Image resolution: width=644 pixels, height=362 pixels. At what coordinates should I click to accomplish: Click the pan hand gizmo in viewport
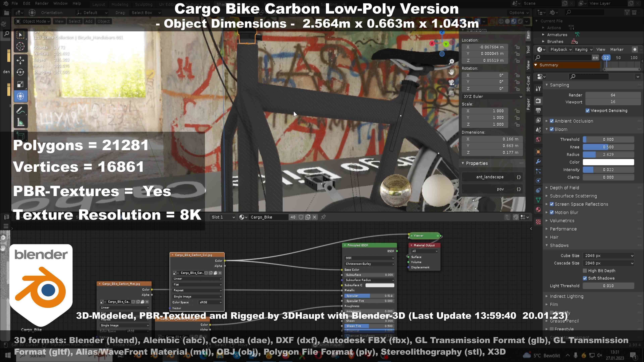click(x=451, y=72)
